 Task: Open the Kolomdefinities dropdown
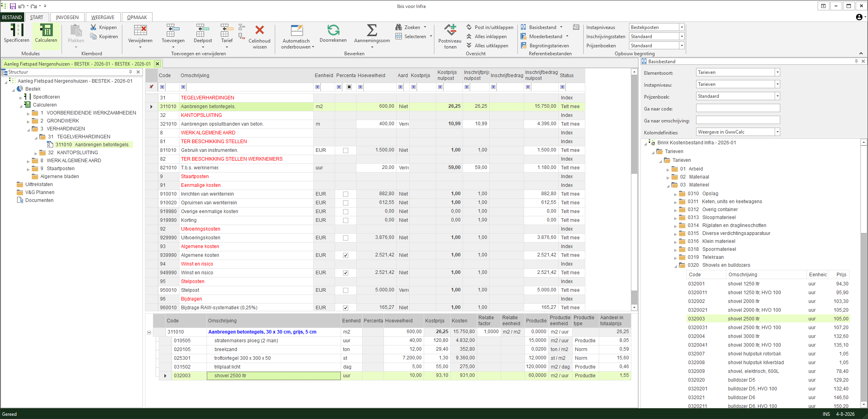[777, 132]
